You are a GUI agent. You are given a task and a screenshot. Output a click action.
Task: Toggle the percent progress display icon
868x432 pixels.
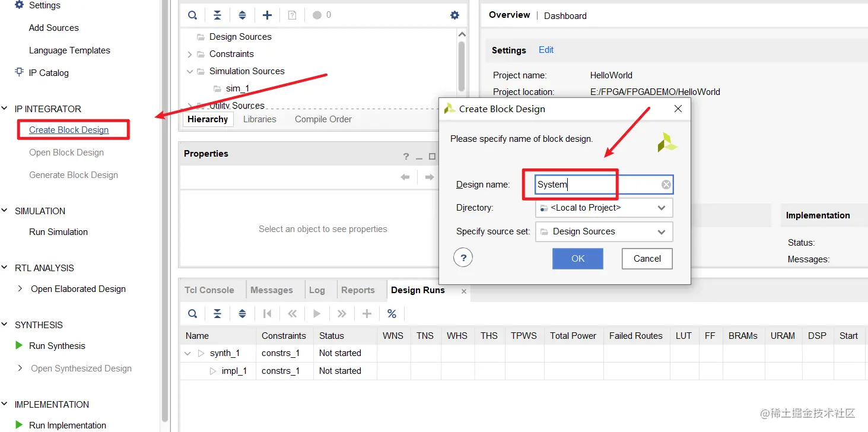392,314
